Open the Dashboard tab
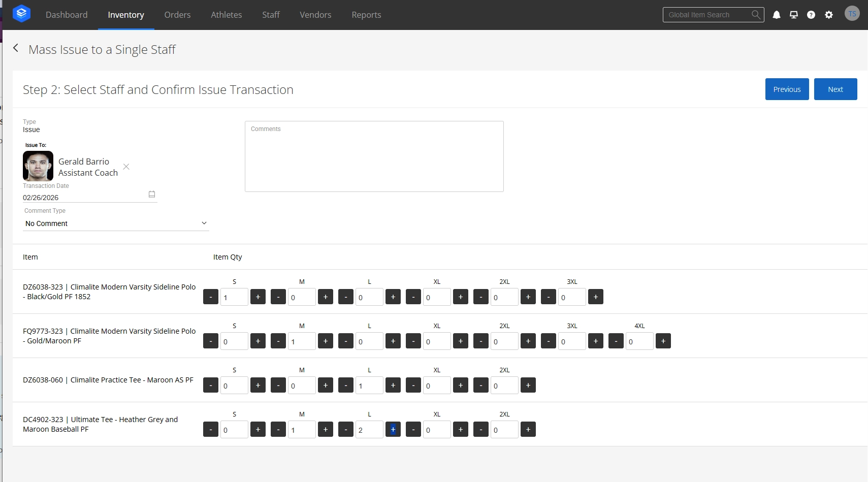 pos(67,15)
